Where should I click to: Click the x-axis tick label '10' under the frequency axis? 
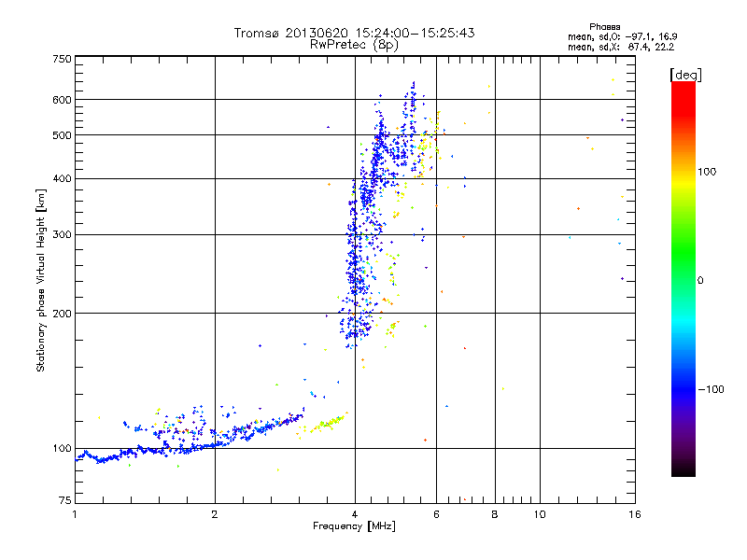click(x=540, y=514)
